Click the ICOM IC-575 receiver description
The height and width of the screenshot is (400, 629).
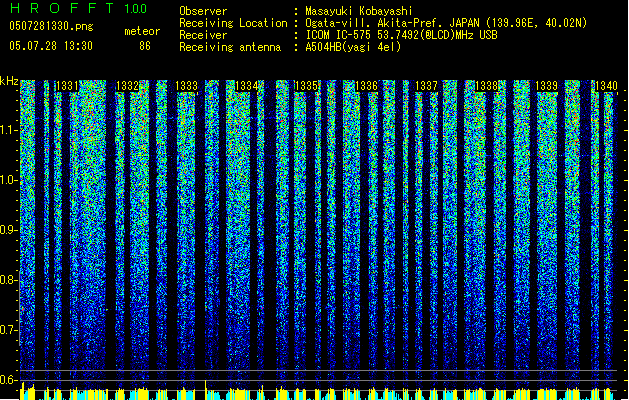pyautogui.click(x=401, y=35)
